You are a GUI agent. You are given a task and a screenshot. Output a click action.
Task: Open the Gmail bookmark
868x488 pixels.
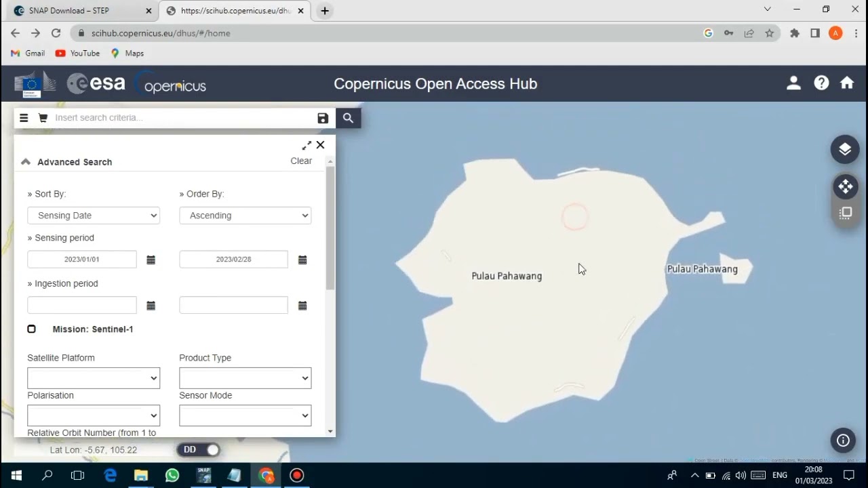coord(28,54)
